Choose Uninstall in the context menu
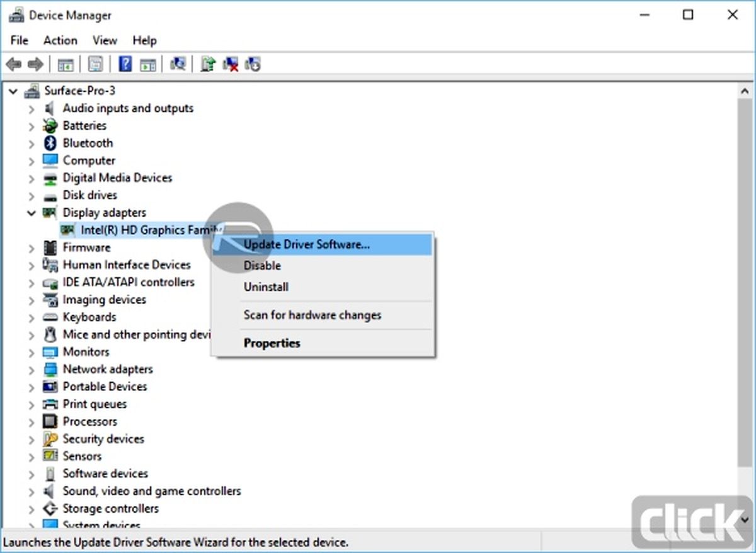 323,287
